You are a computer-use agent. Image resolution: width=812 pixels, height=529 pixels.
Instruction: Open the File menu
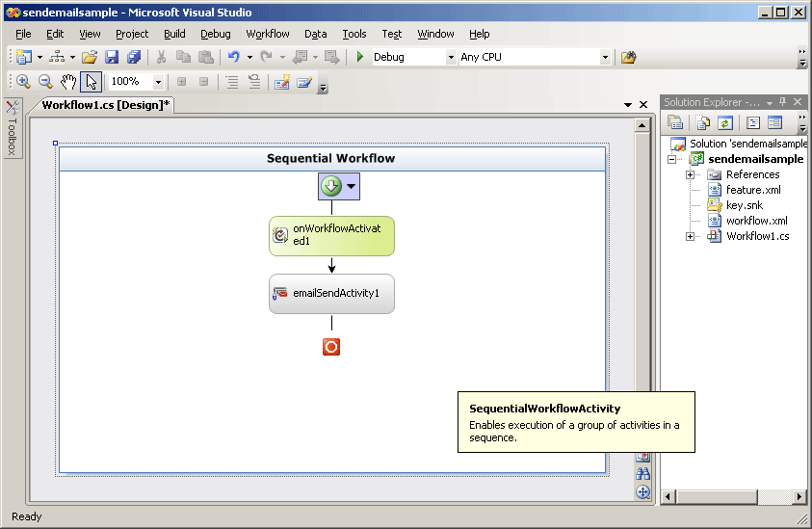click(x=23, y=34)
